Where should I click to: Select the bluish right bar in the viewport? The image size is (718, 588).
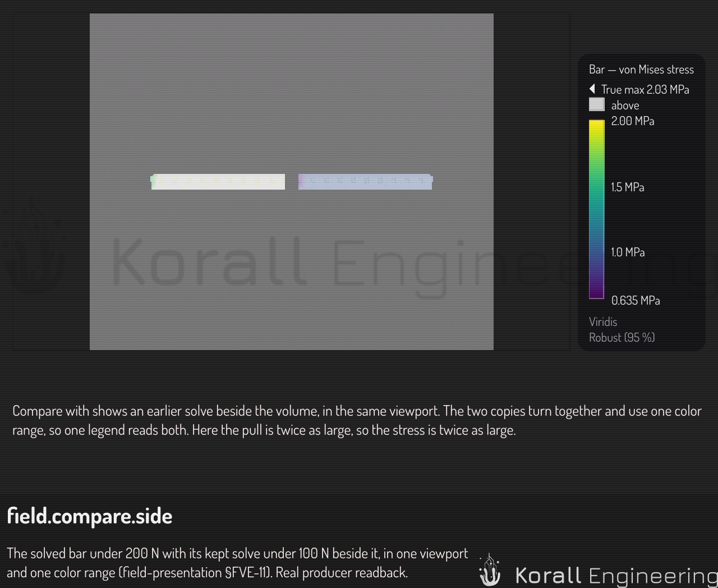[365, 182]
